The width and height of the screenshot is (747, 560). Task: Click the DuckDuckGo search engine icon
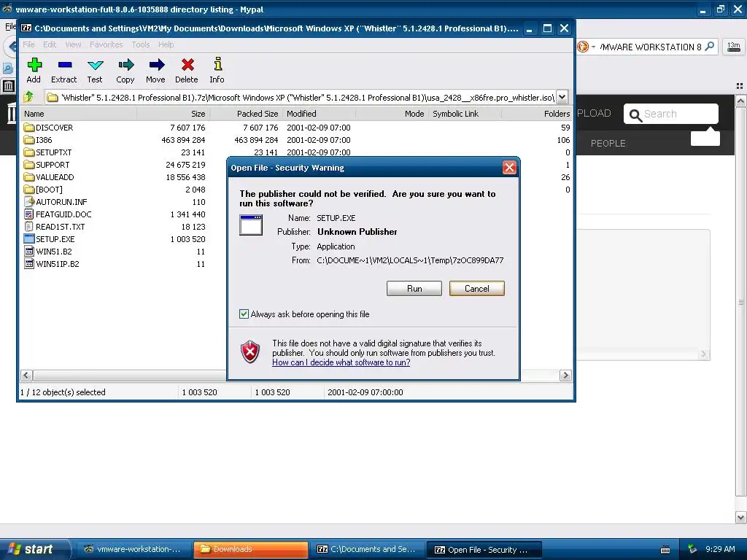[583, 47]
